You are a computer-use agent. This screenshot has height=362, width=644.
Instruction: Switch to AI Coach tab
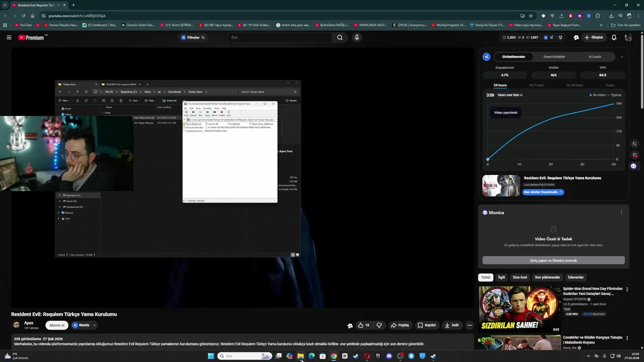(595, 57)
